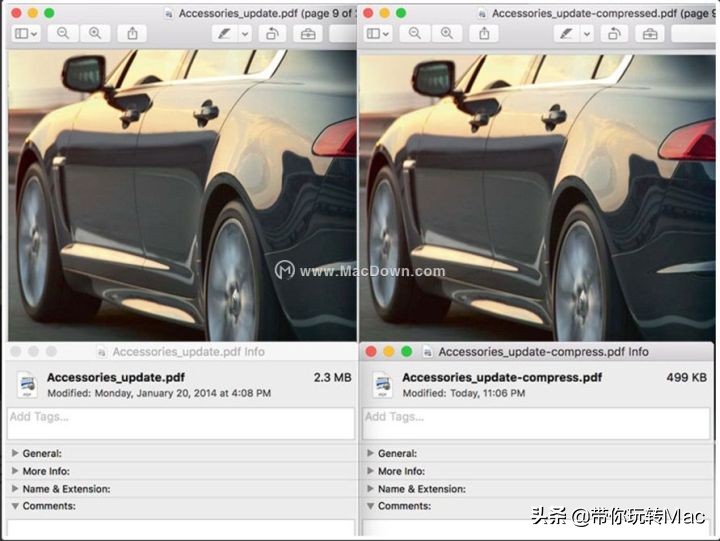Click Share button in compressed PDF window

coord(484,34)
